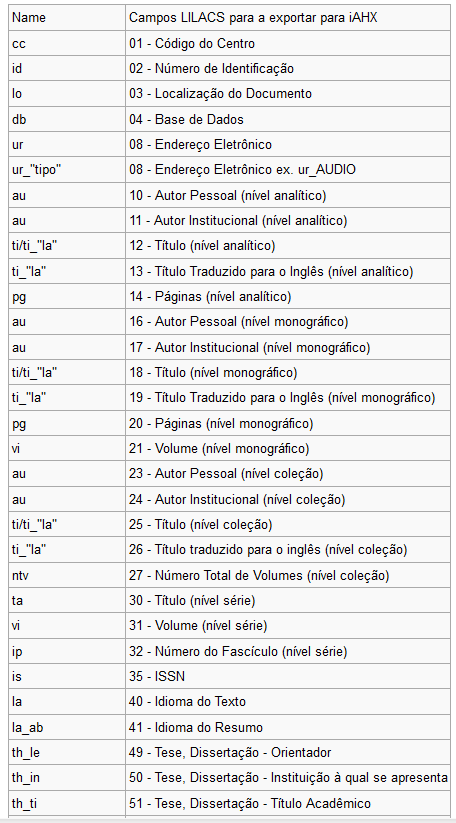Click the 'th_ti' name cell
Image resolution: width=456 pixels, height=823 pixels.
67,804
